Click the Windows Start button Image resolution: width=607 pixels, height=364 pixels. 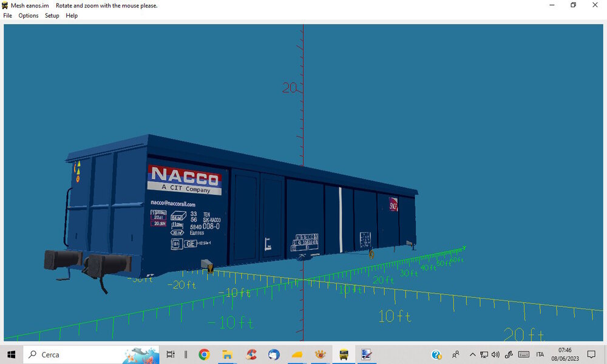[11, 354]
